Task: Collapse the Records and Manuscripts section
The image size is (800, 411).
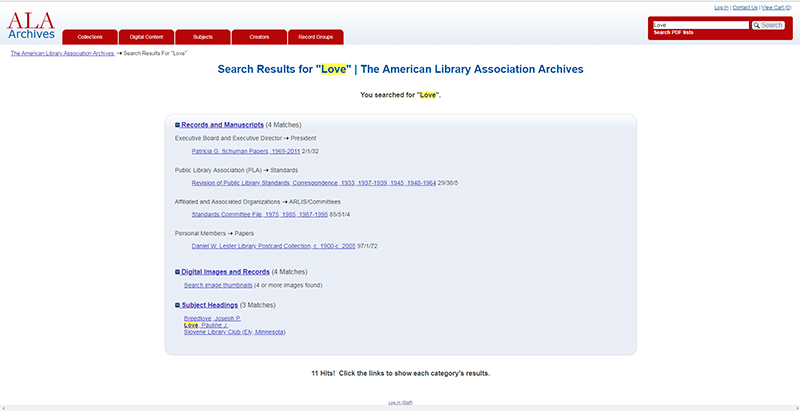Action: (x=177, y=125)
